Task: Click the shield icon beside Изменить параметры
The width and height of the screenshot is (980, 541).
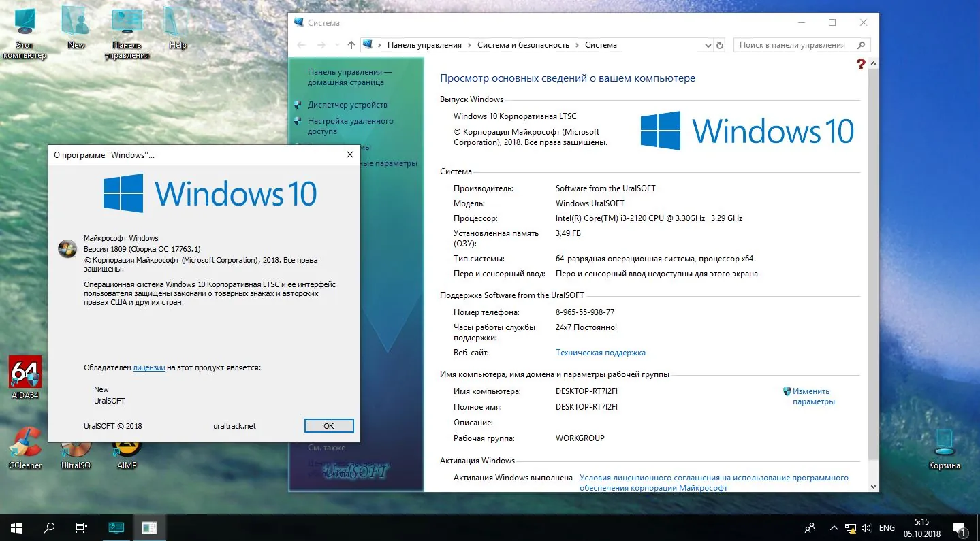Action: coord(787,391)
